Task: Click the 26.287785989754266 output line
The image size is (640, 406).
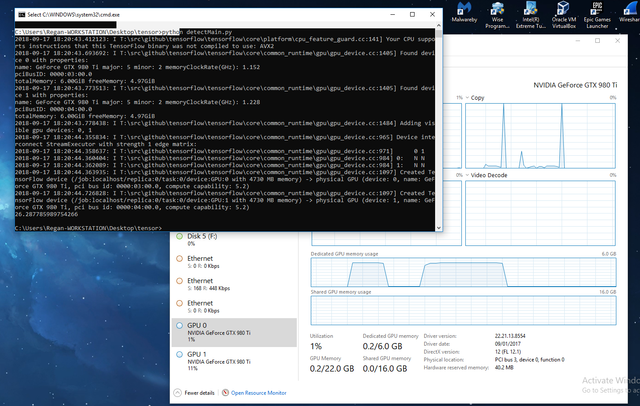Action: pyautogui.click(x=47, y=214)
